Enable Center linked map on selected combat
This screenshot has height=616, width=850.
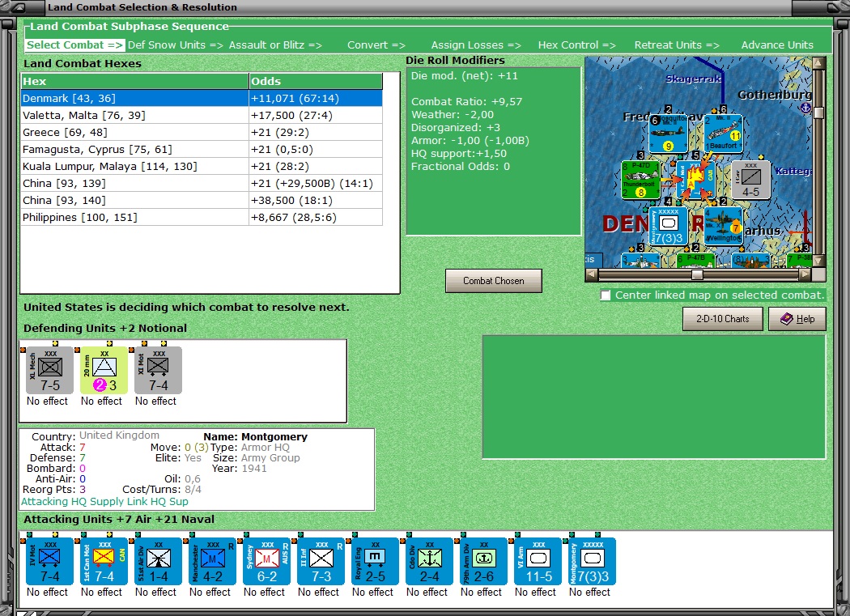(x=606, y=295)
